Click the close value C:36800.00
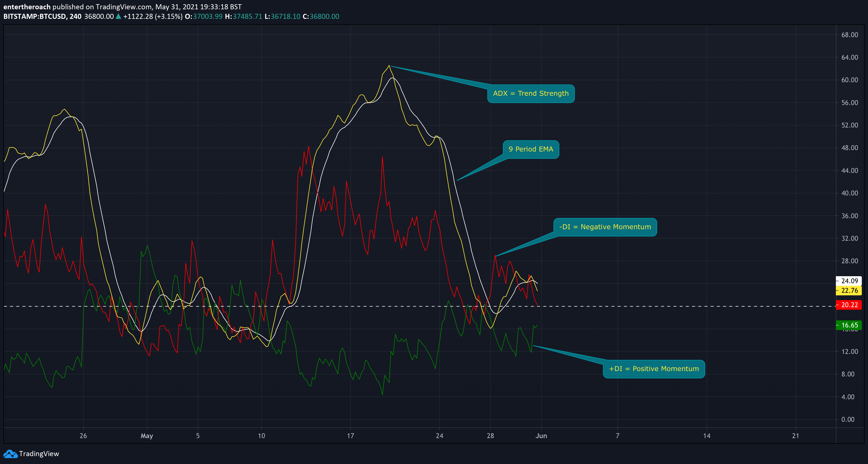The height and width of the screenshot is (464, 868). [321, 17]
